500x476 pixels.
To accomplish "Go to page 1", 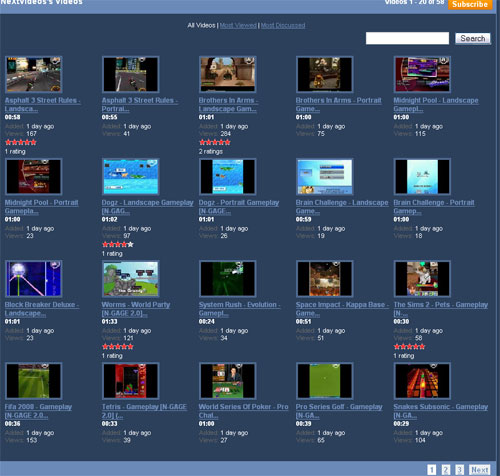I will click(x=431, y=470).
